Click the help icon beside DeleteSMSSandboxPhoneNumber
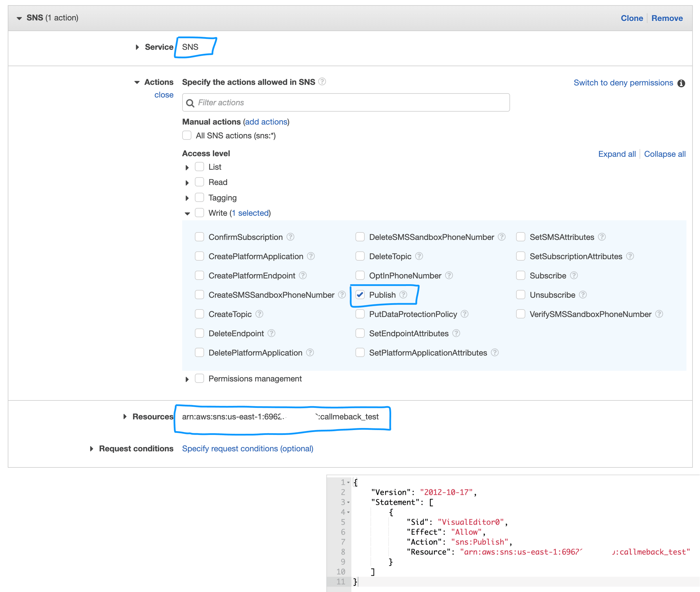The width and height of the screenshot is (700, 592). (502, 237)
